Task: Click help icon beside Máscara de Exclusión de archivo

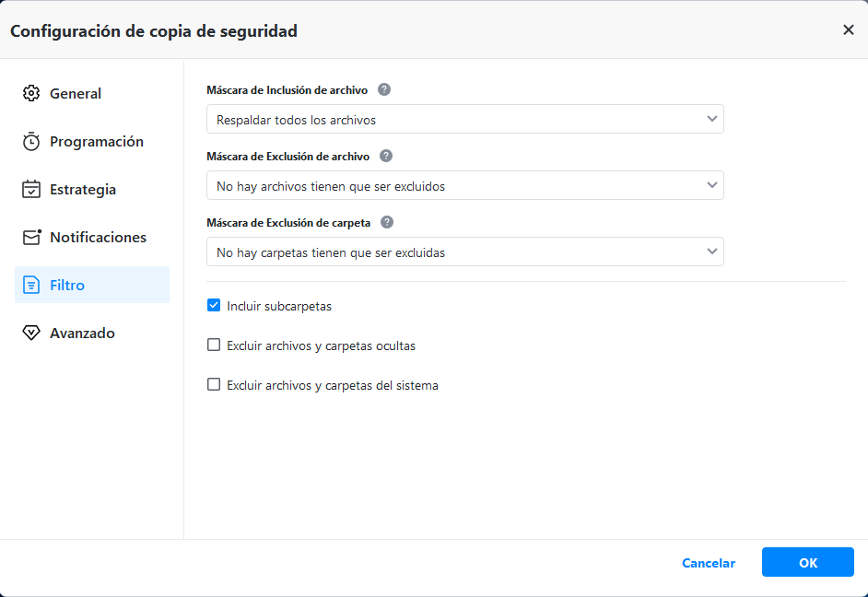Action: pos(386,156)
